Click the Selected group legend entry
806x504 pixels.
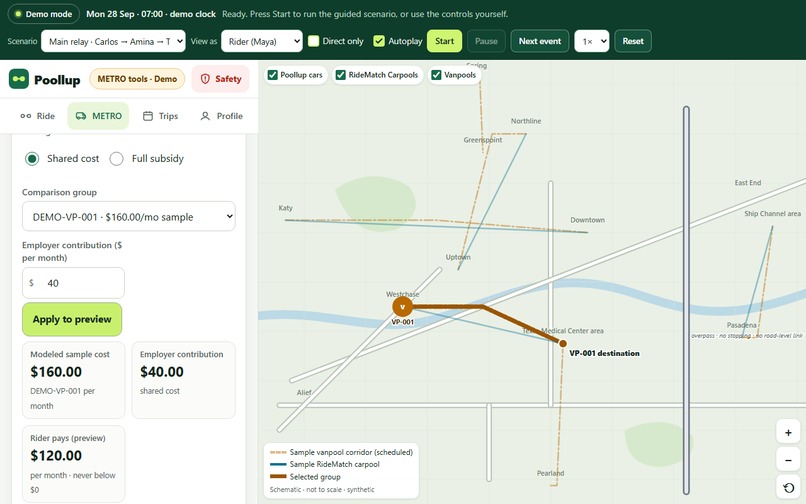[x=305, y=477]
